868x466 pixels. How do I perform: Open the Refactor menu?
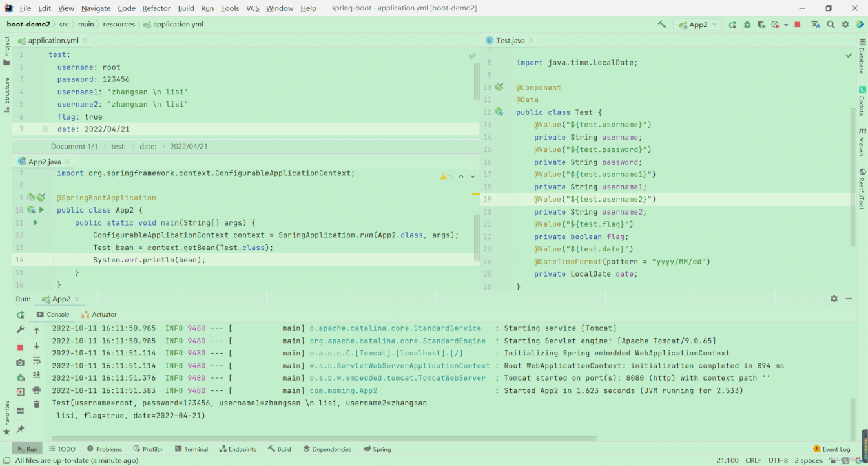click(x=156, y=8)
